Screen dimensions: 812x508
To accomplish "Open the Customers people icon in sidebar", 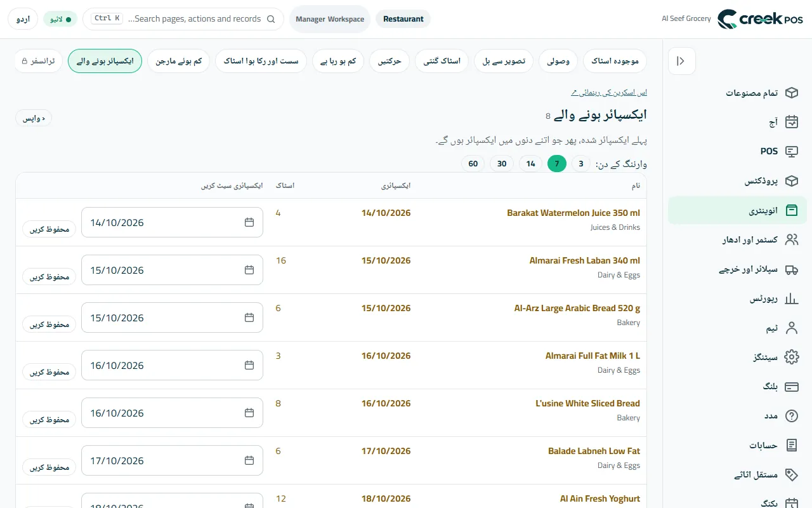I will pos(791,239).
